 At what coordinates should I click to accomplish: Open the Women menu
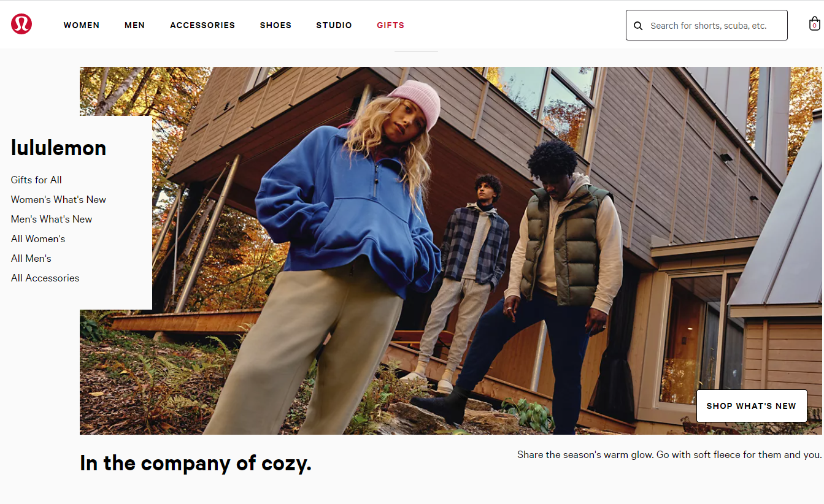82,25
